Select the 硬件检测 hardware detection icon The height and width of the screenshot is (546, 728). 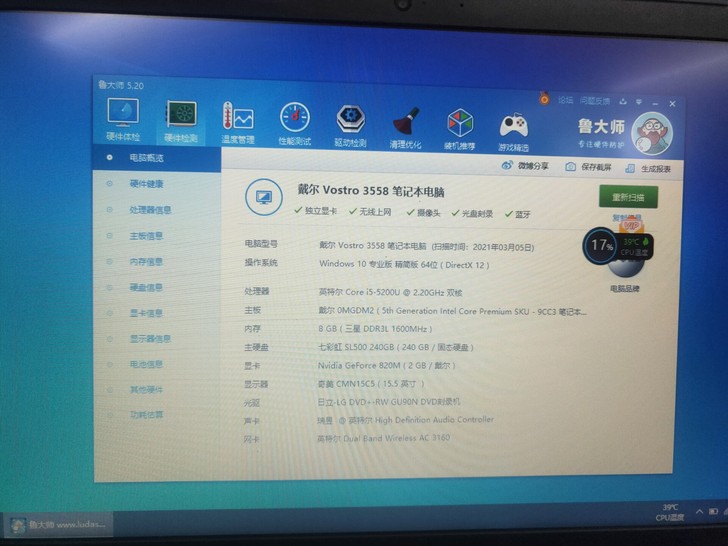click(x=181, y=122)
